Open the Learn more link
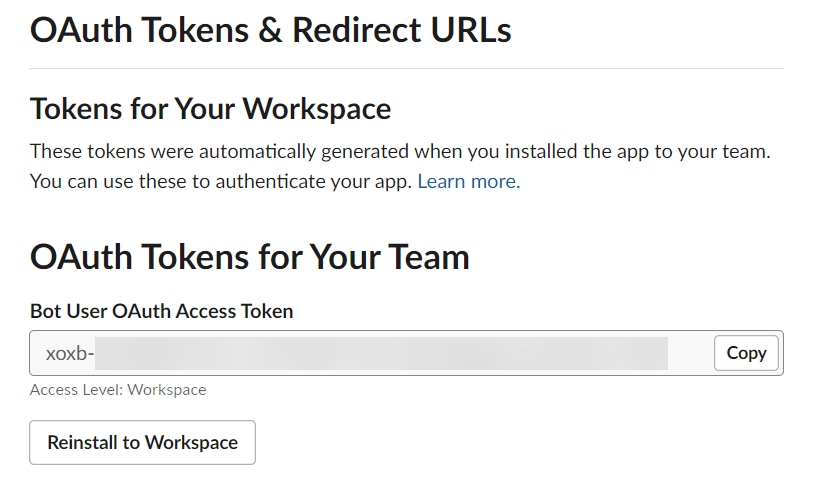Screen dimensions: 814x477 (x=468, y=182)
